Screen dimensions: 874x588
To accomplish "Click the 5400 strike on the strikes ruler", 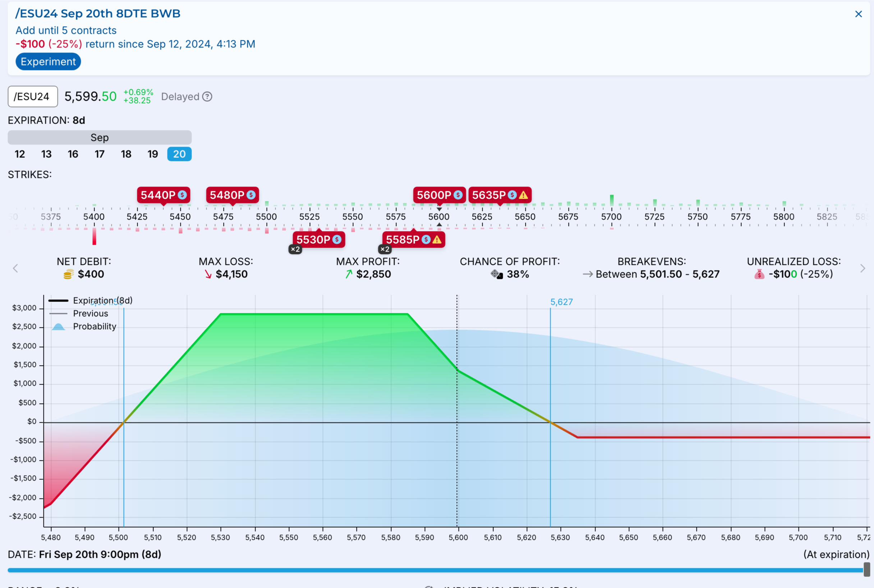I will coord(94,217).
